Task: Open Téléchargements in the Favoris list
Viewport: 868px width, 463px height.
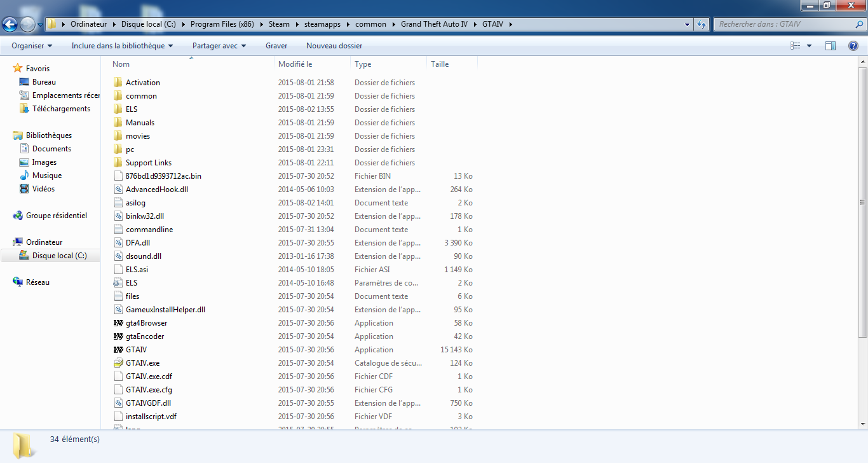Action: (x=61, y=109)
